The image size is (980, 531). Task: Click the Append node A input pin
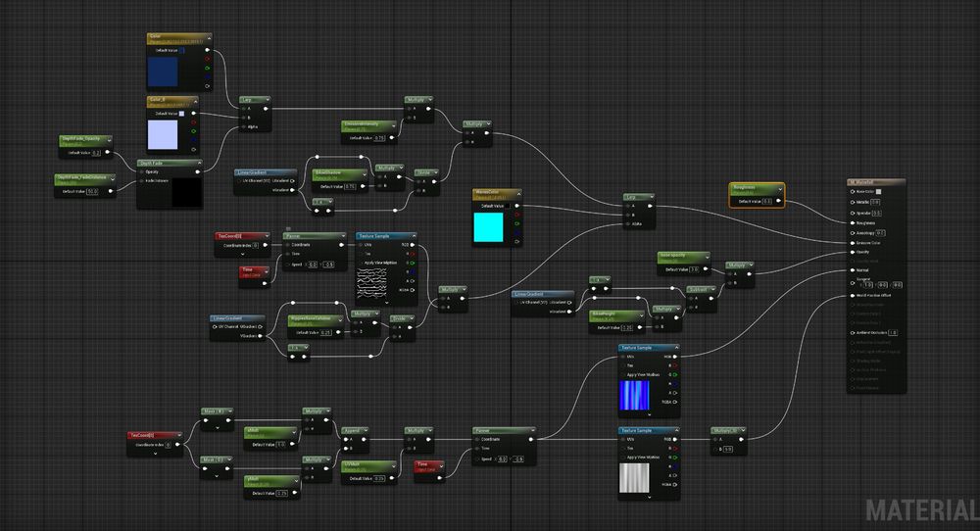pyautogui.click(x=344, y=439)
